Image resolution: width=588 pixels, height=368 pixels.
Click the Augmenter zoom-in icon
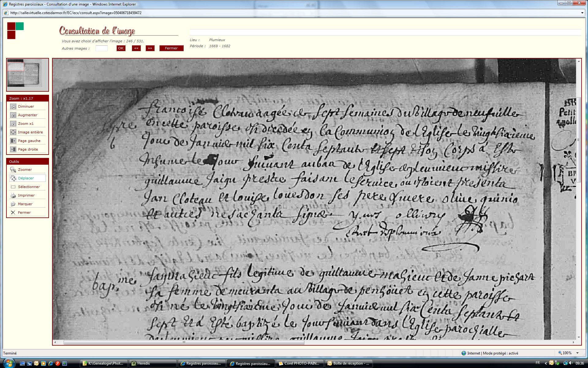[13, 115]
